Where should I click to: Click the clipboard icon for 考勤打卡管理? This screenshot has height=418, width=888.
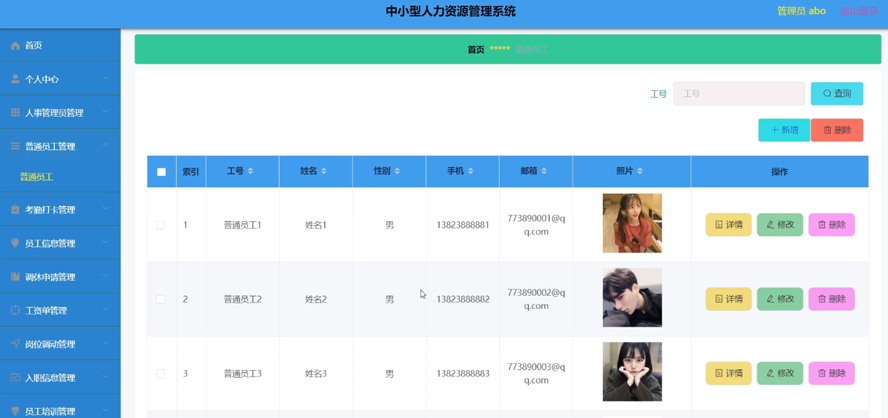(15, 210)
